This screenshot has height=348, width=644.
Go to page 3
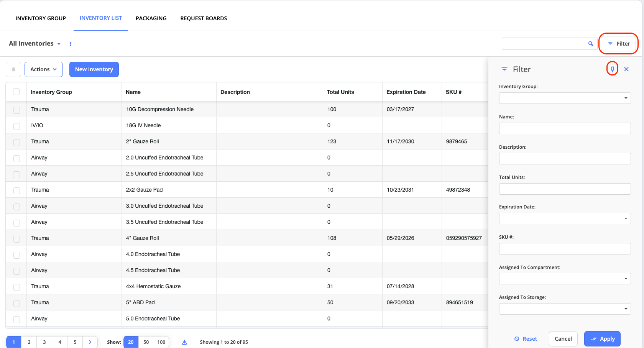44,342
